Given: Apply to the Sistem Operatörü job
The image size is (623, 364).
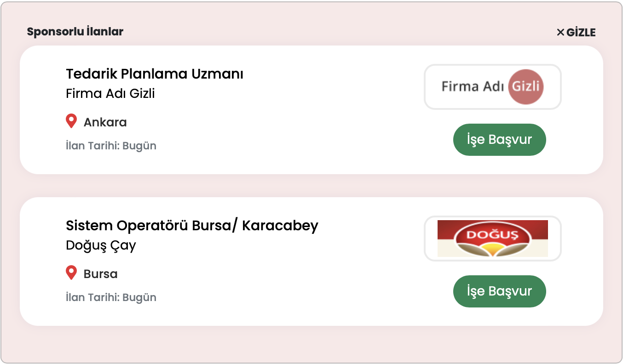Looking at the screenshot, I should coord(500,291).
